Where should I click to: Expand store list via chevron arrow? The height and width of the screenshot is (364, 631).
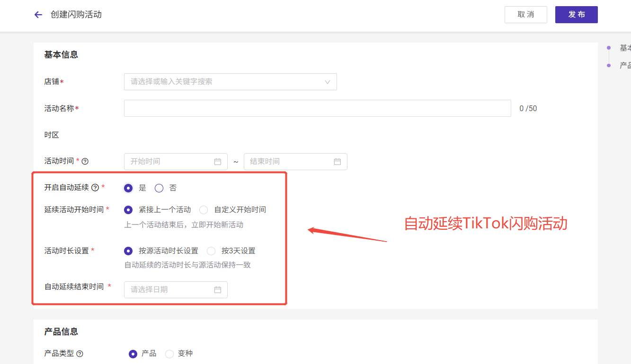[x=328, y=82]
